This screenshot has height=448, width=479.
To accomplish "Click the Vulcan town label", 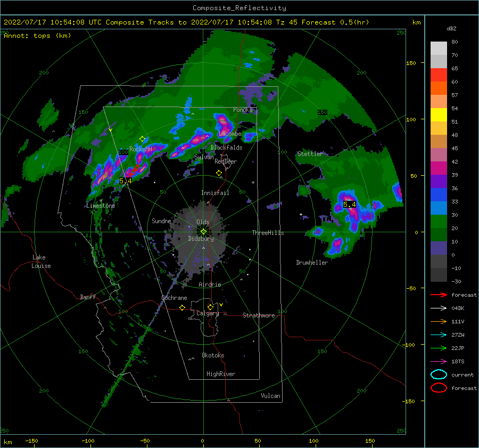I will point(270,396).
